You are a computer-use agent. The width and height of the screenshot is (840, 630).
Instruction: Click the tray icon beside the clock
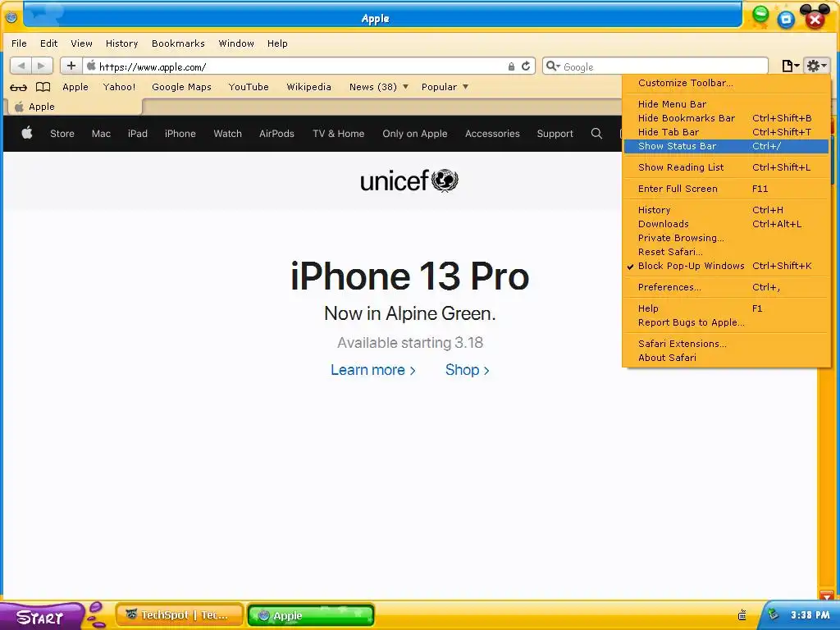click(x=773, y=614)
